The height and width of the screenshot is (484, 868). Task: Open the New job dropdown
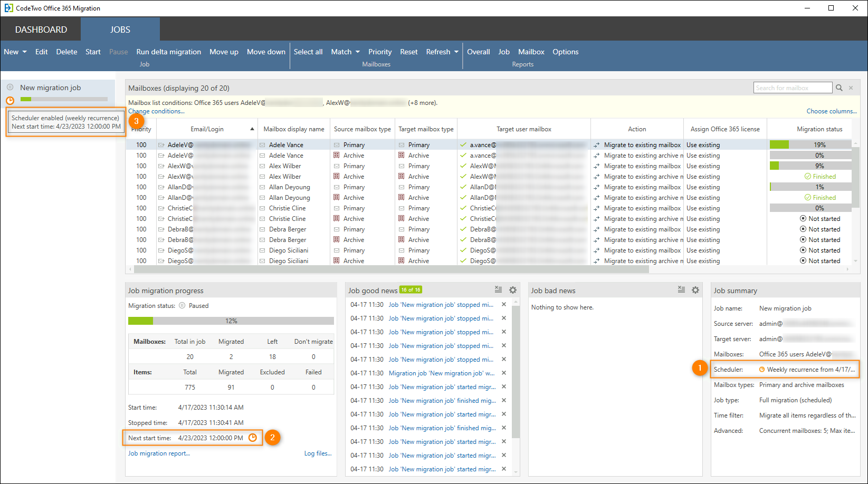(15, 52)
